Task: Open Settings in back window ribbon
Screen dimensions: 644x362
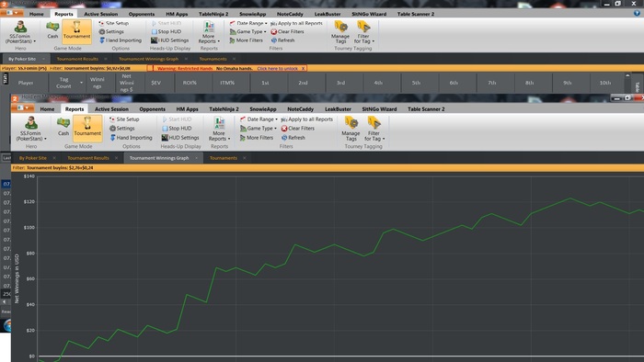Action: pyautogui.click(x=111, y=31)
